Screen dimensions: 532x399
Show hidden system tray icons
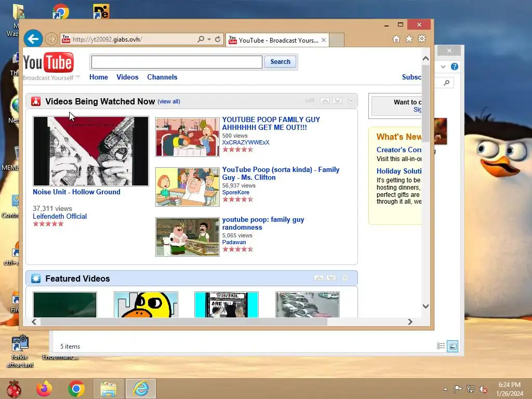pyautogui.click(x=445, y=389)
